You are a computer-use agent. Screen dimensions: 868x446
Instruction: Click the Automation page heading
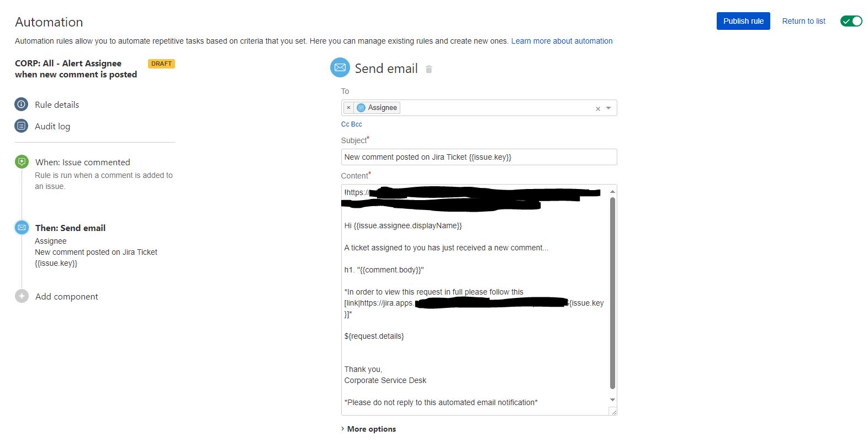[x=49, y=22]
